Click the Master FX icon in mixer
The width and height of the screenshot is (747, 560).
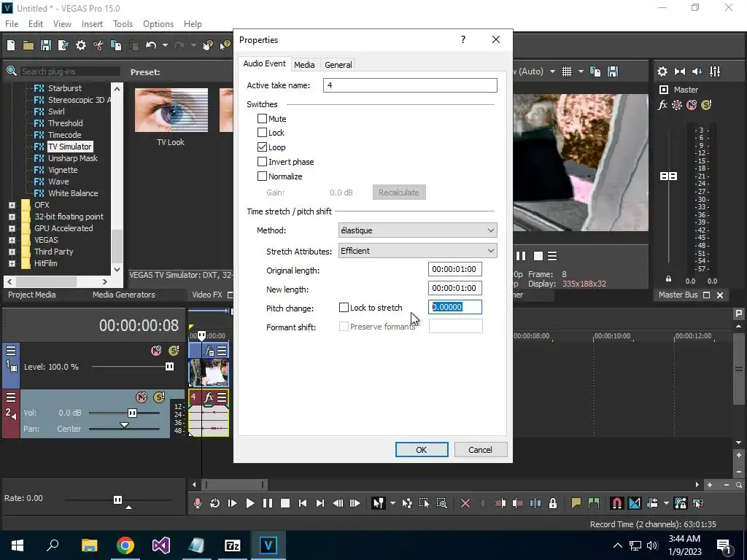point(662,105)
